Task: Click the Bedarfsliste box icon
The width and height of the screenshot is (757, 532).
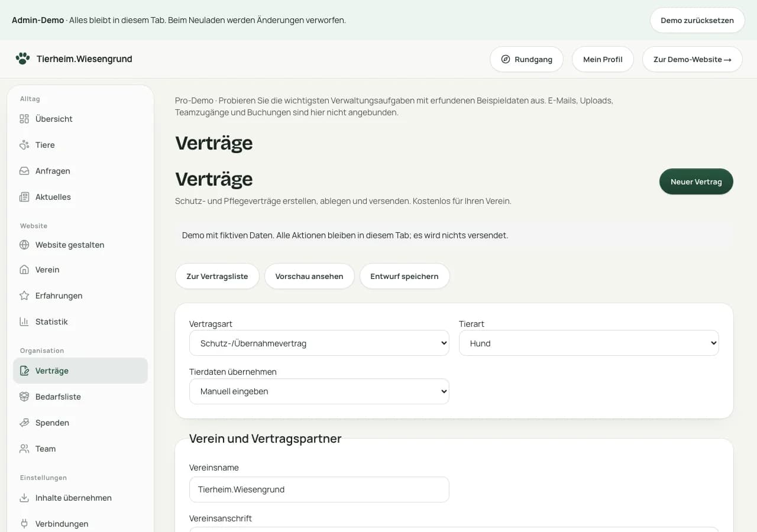Action: pyautogui.click(x=24, y=397)
